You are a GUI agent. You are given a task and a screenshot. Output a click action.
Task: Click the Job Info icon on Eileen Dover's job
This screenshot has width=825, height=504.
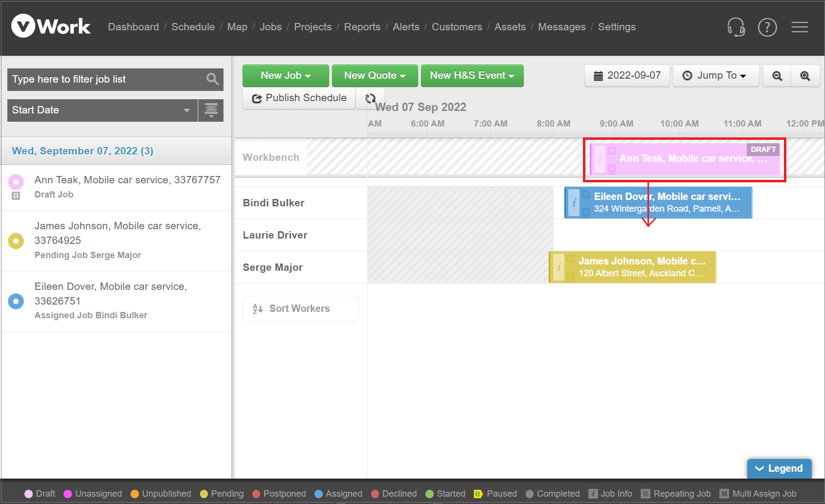click(x=574, y=202)
